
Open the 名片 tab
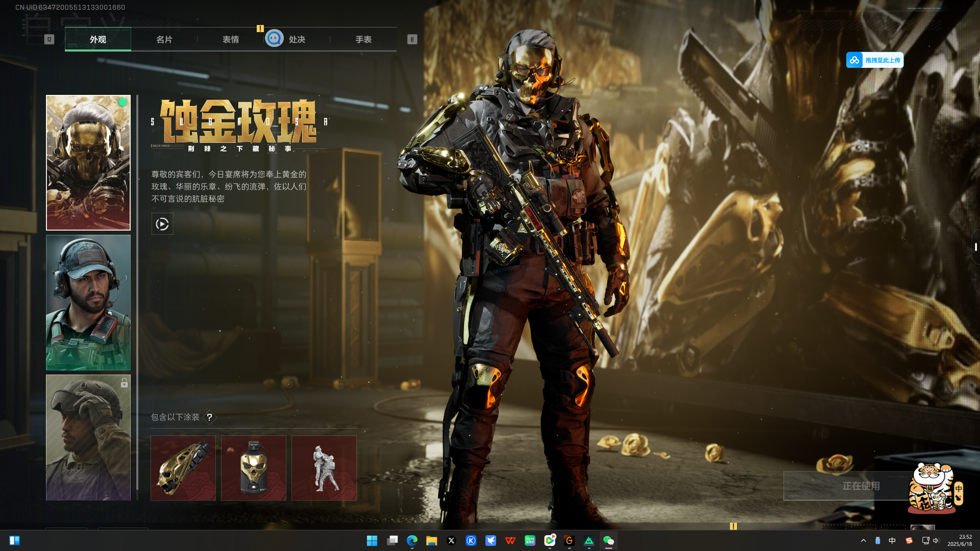(x=164, y=39)
